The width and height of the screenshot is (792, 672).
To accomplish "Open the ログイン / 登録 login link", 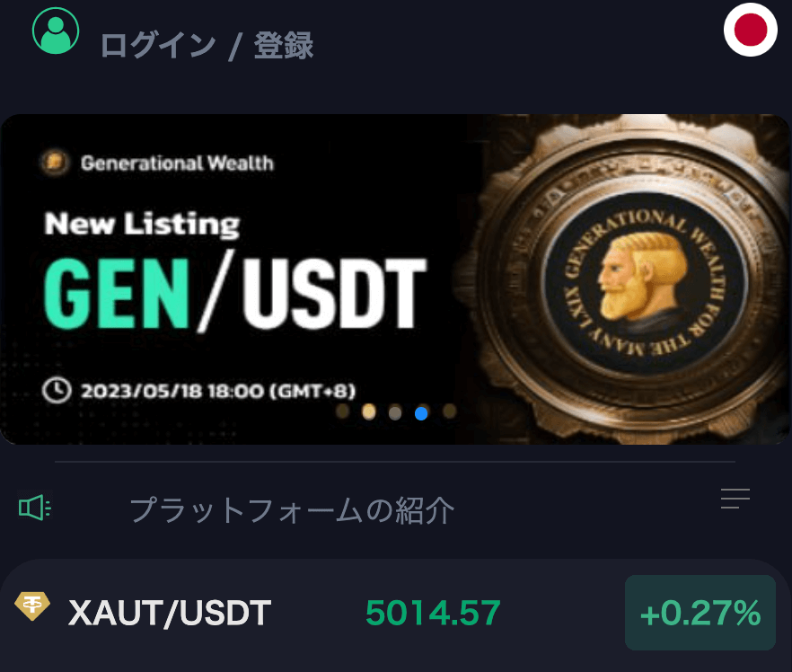I will [x=207, y=46].
